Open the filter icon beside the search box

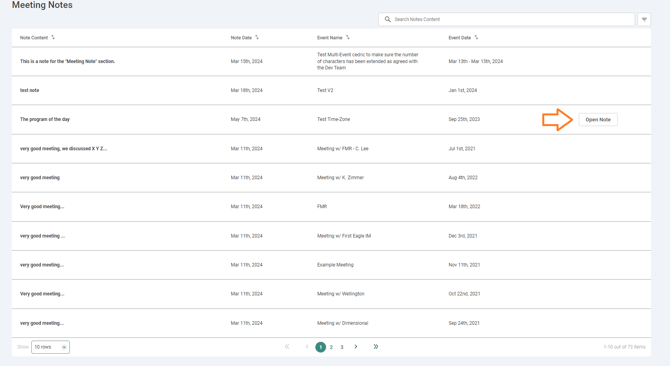point(644,19)
